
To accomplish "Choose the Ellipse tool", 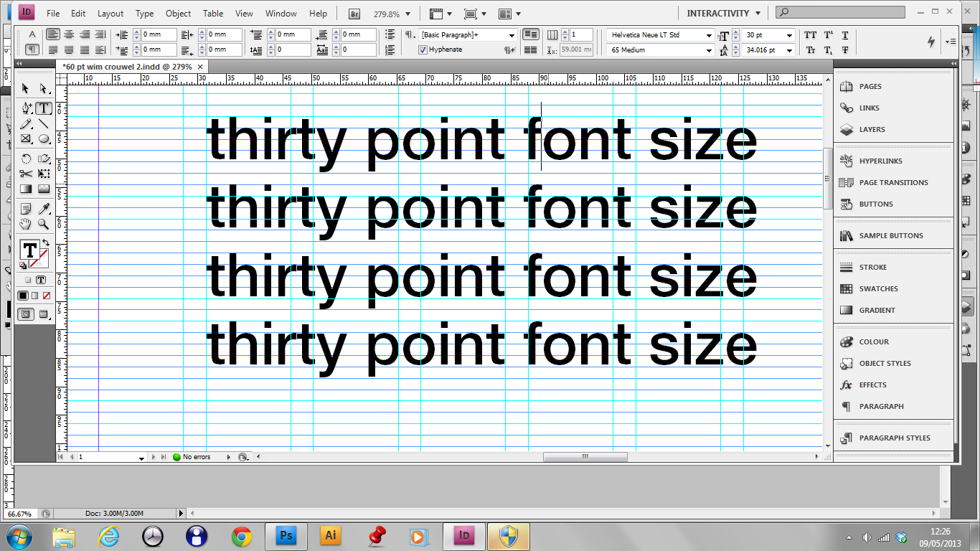I will click(x=44, y=138).
